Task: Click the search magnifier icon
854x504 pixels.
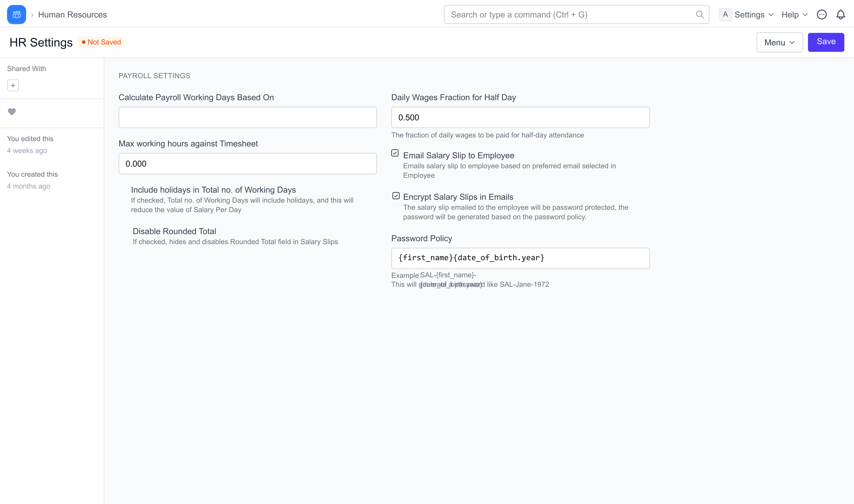Action: pos(699,15)
